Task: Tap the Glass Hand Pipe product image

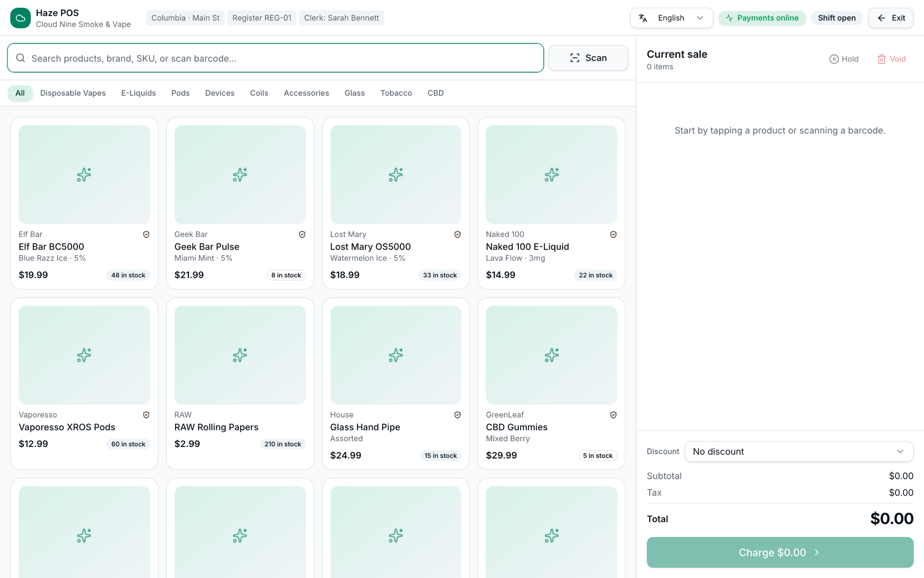Action: tap(396, 355)
